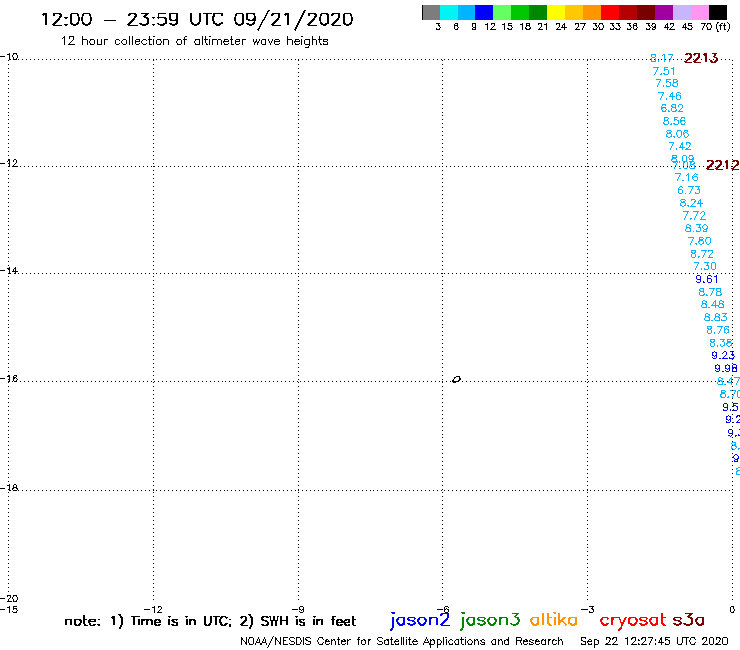Click the wave height value '8.78'
The height and width of the screenshot is (650, 740).
[710, 292]
